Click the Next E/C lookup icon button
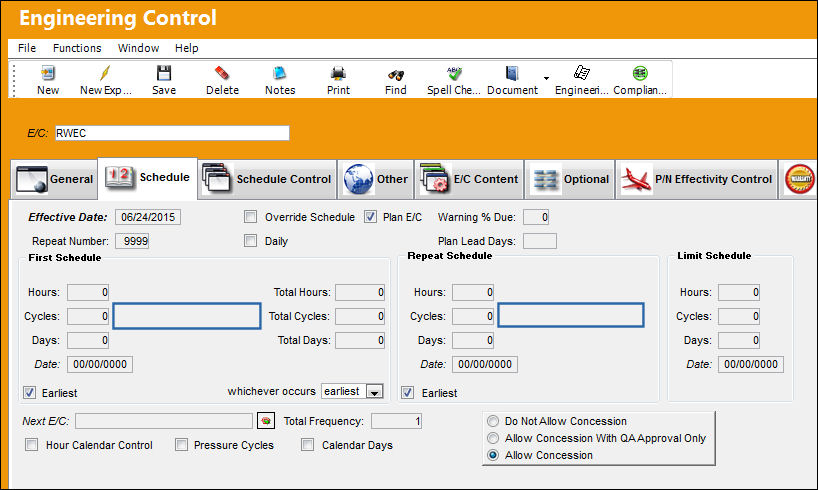 coord(266,421)
